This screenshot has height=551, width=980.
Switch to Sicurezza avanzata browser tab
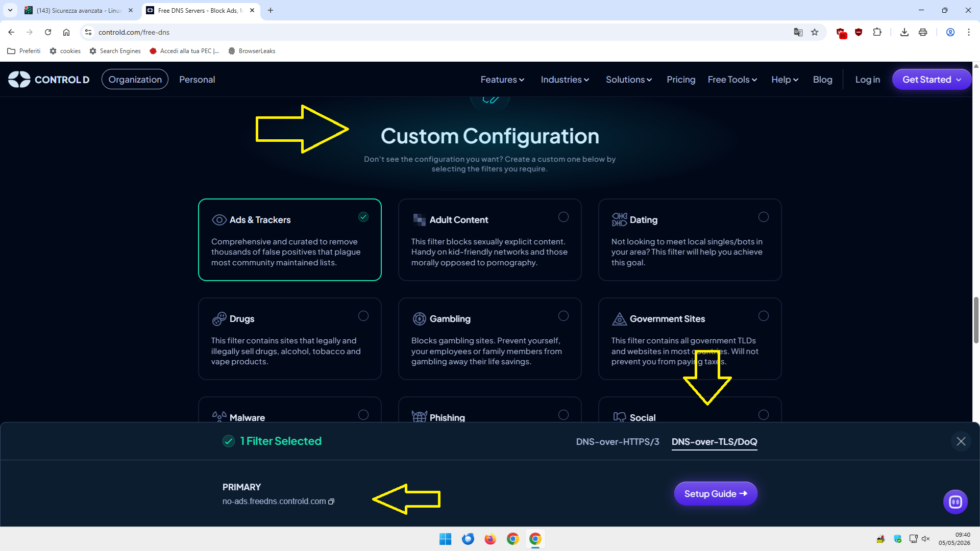click(79, 10)
